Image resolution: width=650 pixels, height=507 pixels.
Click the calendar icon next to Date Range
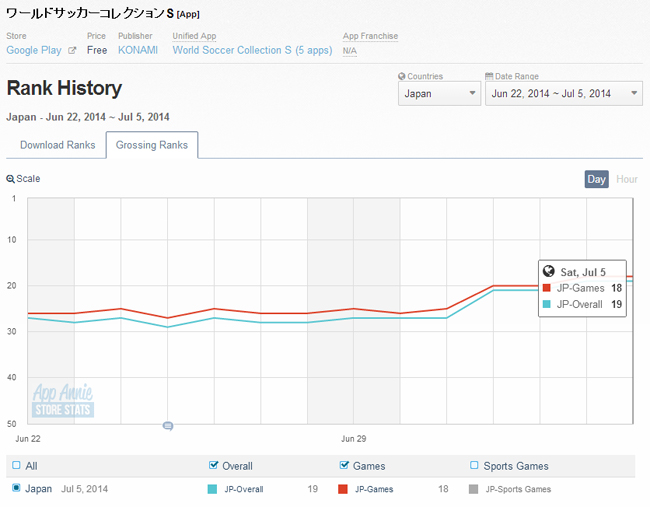pos(489,76)
